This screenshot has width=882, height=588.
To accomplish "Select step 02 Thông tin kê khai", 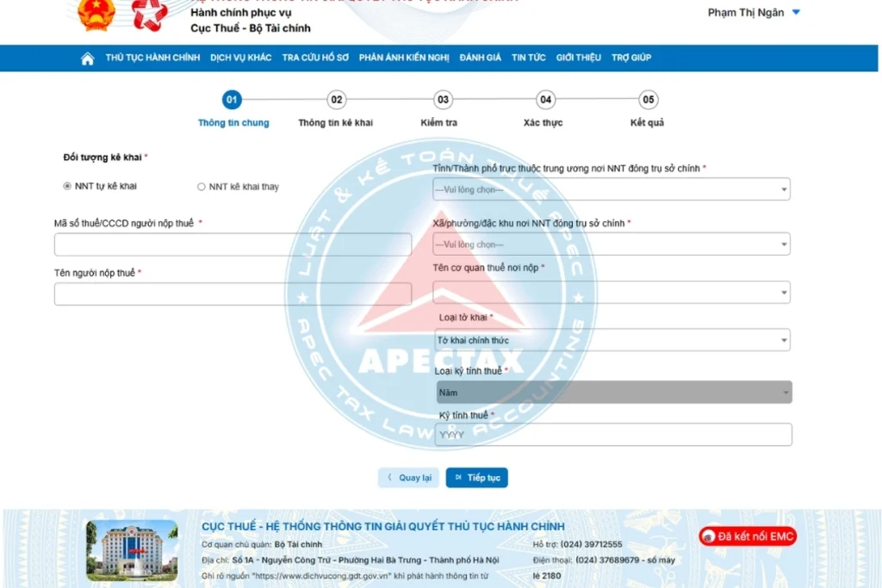I will [x=337, y=100].
